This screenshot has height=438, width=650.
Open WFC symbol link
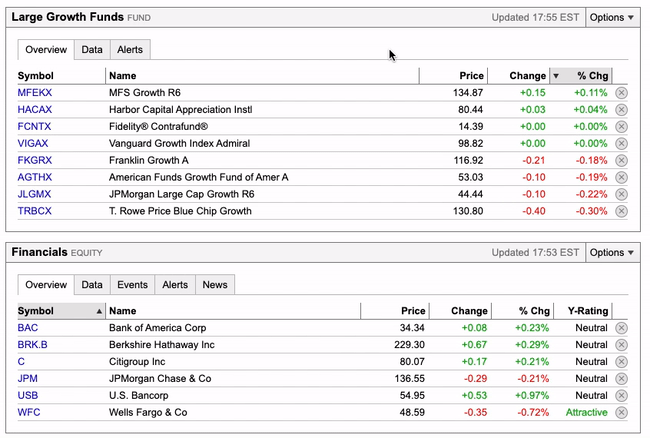pos(29,412)
